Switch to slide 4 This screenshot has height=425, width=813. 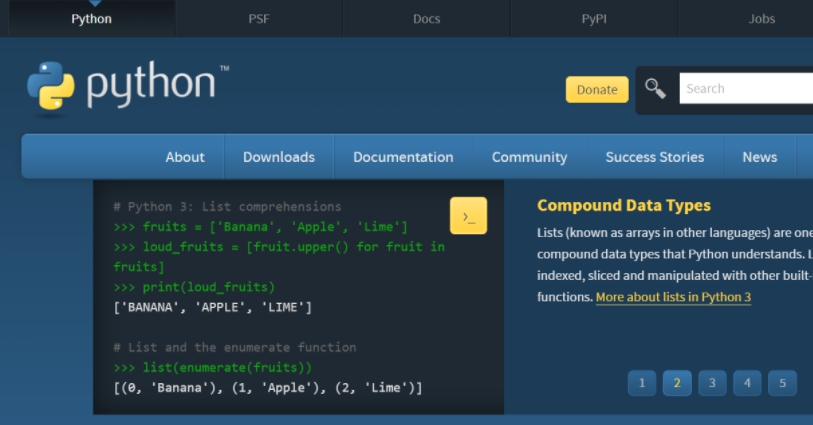point(747,383)
